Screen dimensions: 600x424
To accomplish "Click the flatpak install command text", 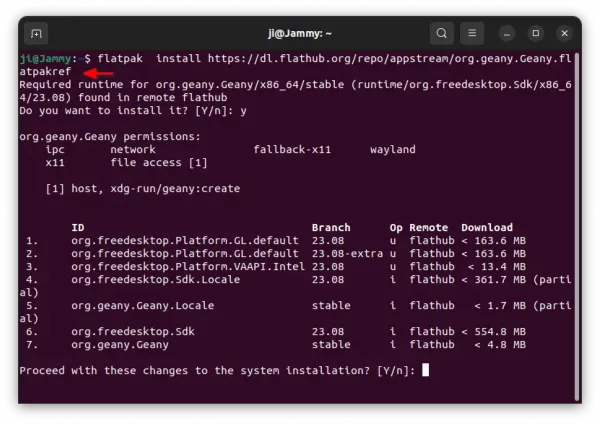I will click(295, 65).
